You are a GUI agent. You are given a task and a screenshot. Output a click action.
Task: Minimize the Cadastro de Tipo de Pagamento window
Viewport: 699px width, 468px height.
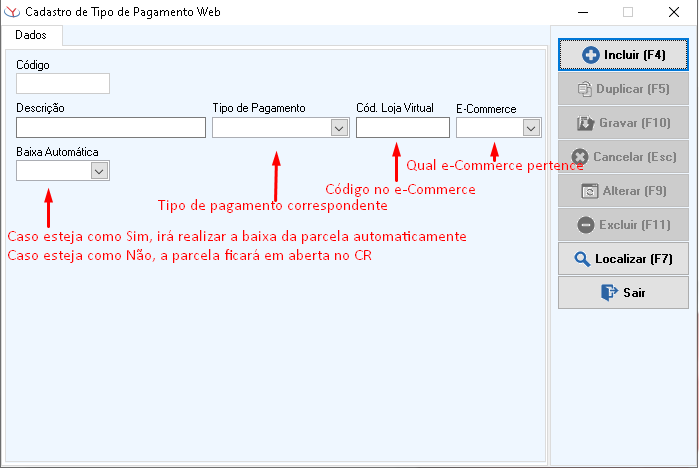coord(583,12)
